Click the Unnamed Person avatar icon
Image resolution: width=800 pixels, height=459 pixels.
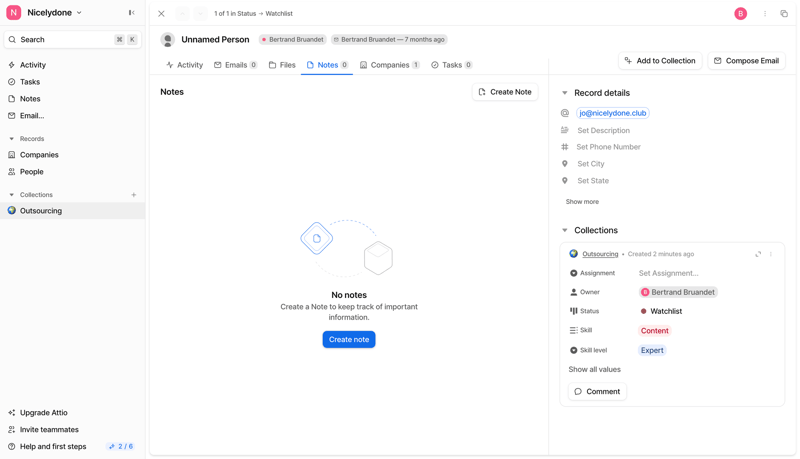167,39
